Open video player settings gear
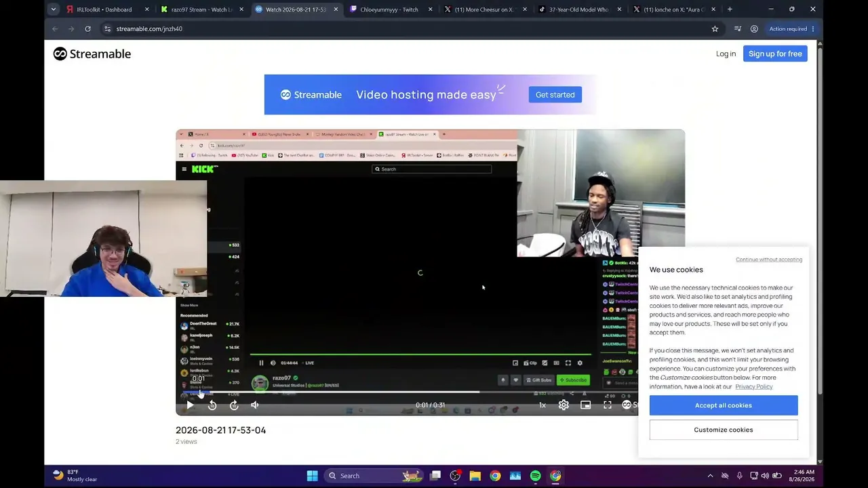This screenshot has height=488, width=868. coord(564,405)
